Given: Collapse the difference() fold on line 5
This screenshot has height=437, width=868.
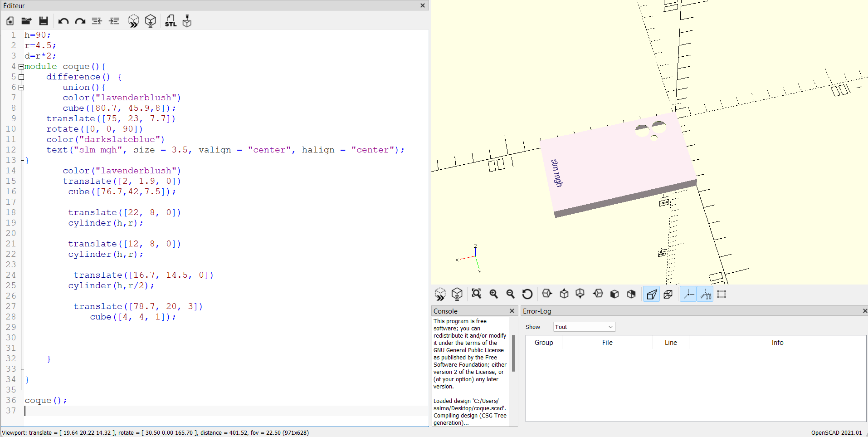Looking at the screenshot, I should 21,77.
